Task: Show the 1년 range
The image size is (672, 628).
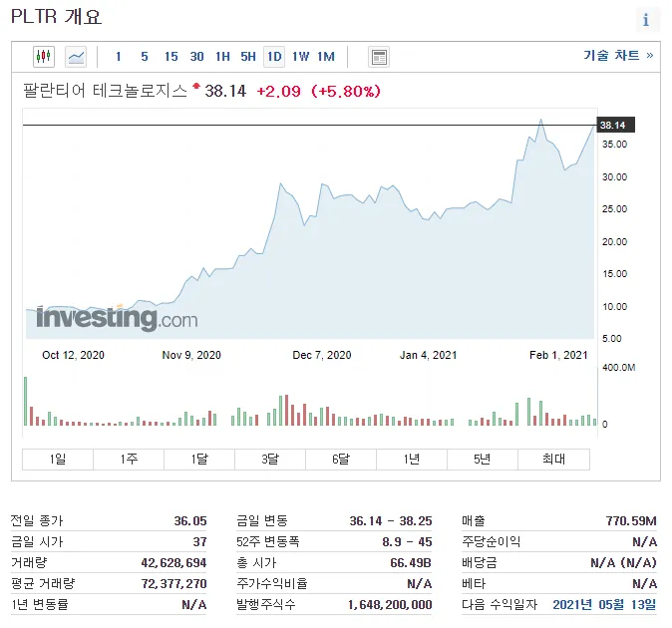Action: click(x=412, y=460)
